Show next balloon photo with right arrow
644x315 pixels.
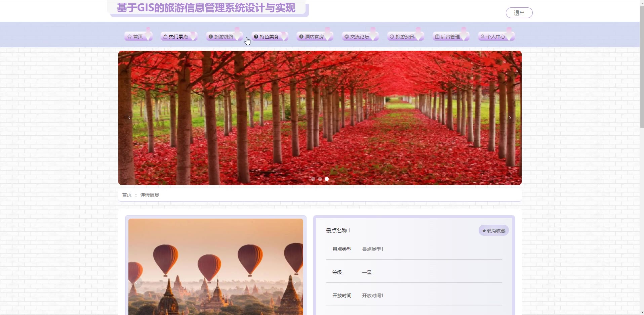click(295, 282)
